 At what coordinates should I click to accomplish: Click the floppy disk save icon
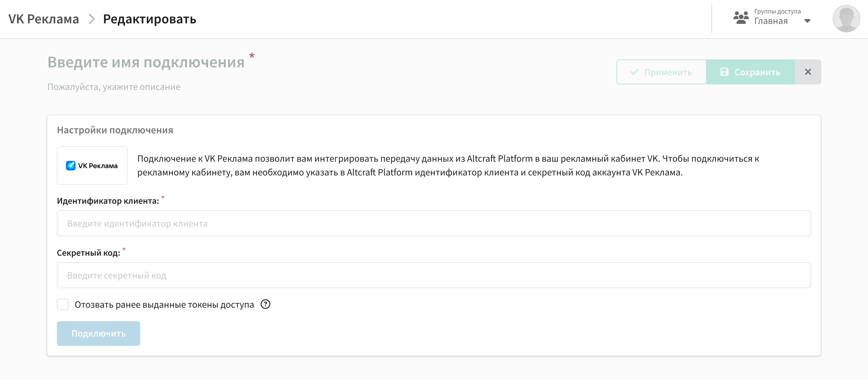pos(724,72)
